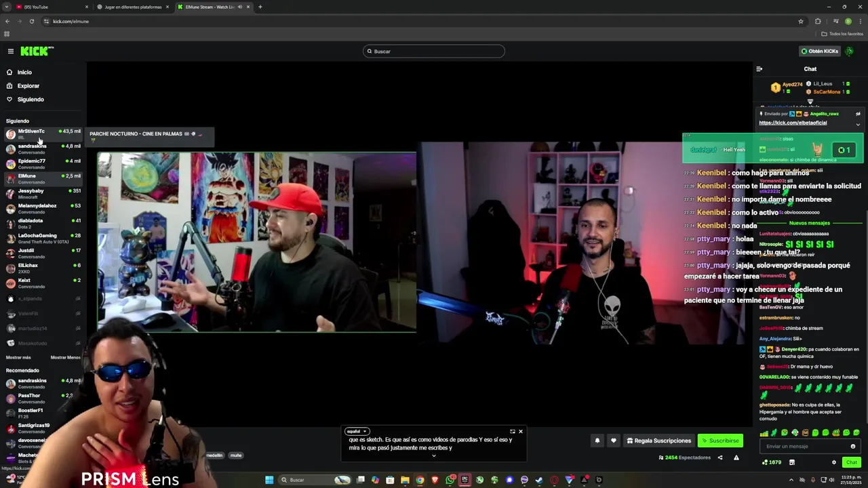Open Melannydelahoz channel in followed list

42,208
